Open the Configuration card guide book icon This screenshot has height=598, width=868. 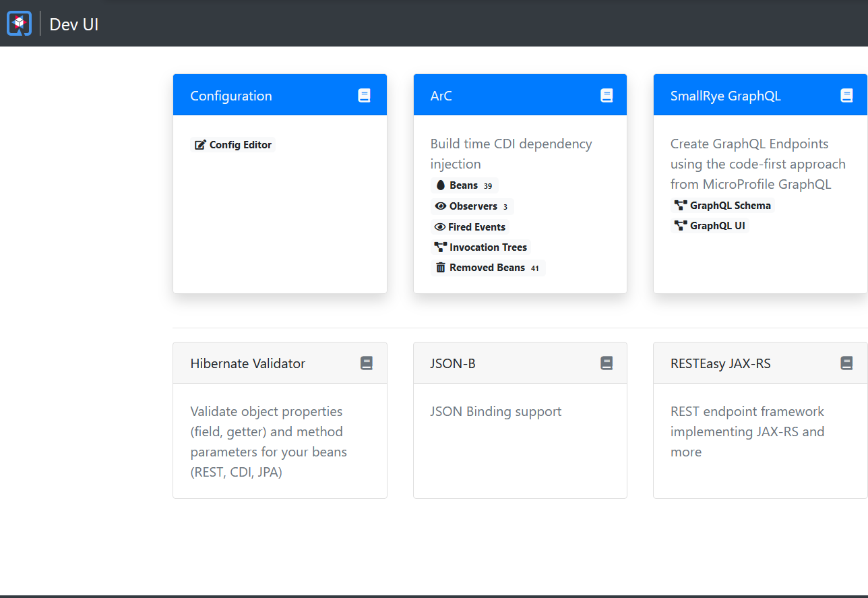(364, 96)
